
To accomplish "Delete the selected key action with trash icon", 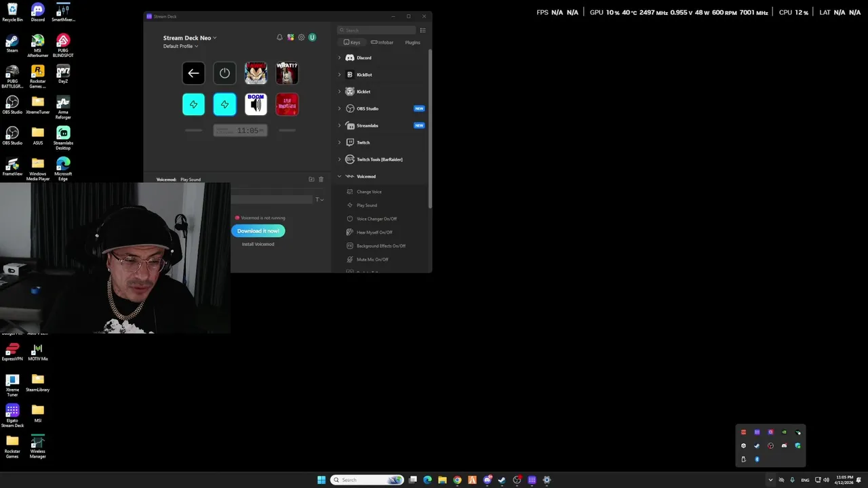I will tap(321, 180).
